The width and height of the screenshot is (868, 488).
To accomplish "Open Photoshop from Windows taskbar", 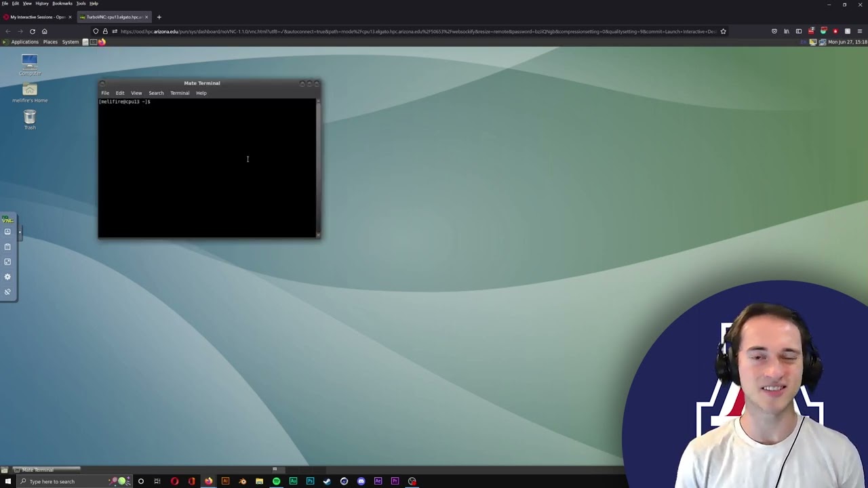I will pos(310,481).
